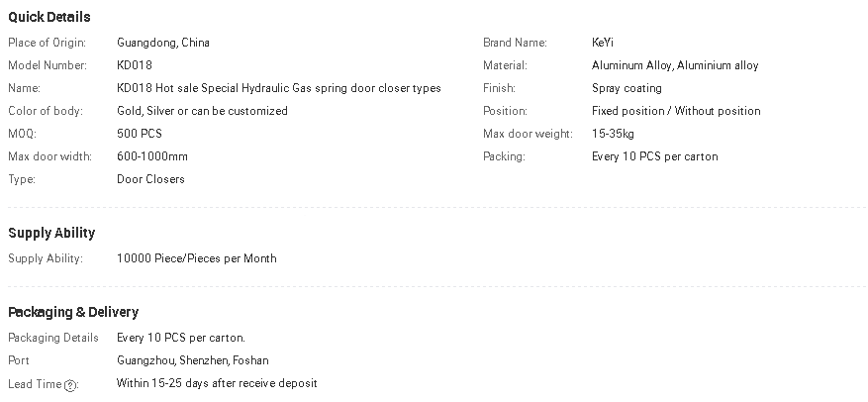Click the max door weight 15-35kg value
868x402 pixels.
tap(613, 134)
